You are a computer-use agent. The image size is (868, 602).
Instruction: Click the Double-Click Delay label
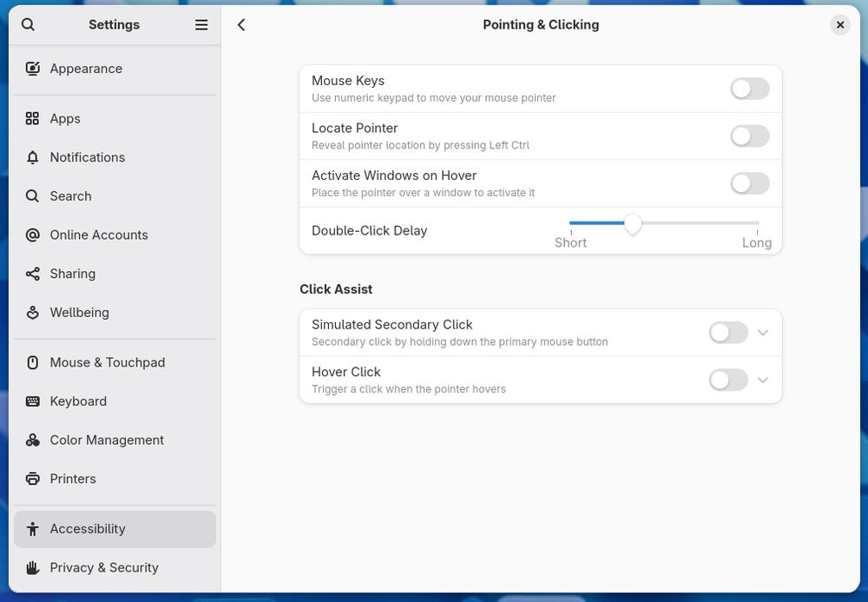coord(369,231)
